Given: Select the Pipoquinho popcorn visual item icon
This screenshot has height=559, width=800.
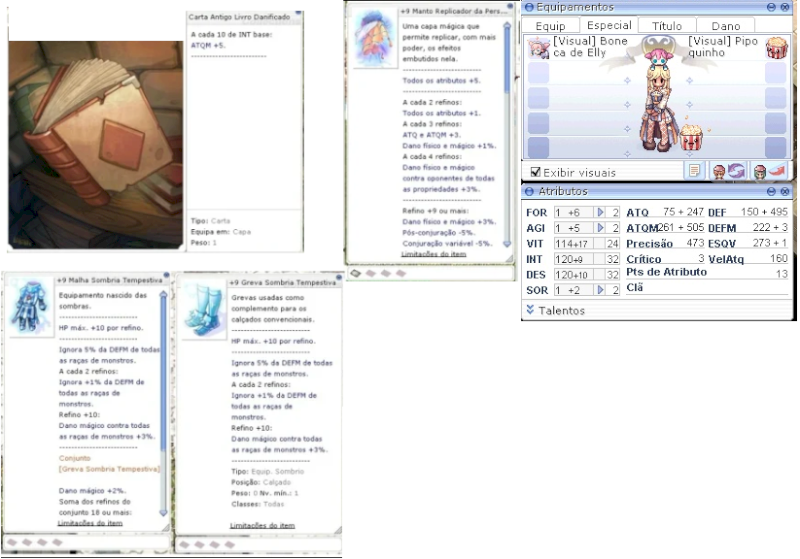Looking at the screenshot, I should click(x=776, y=47).
